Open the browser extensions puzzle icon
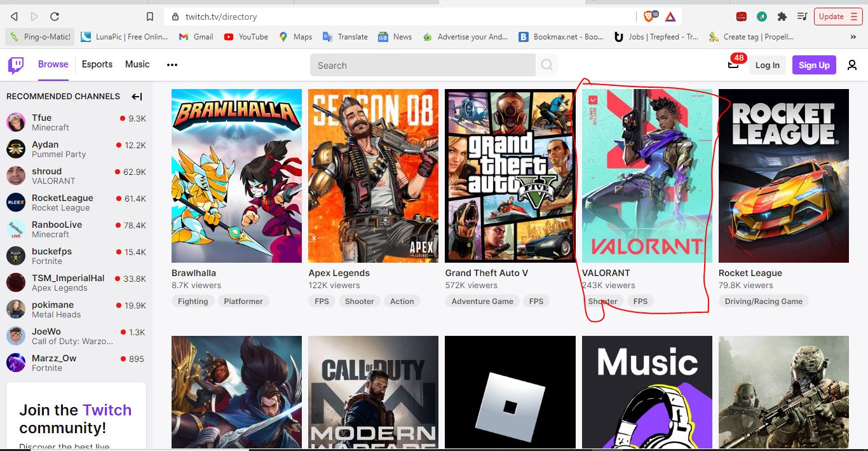This screenshot has width=868, height=451. 782,17
